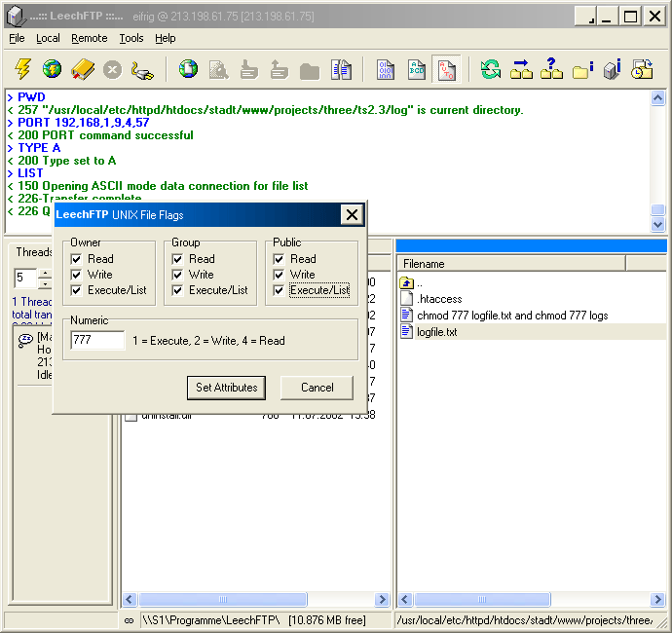
Task: Open the bookmarks book icon
Action: pyautogui.click(x=83, y=69)
